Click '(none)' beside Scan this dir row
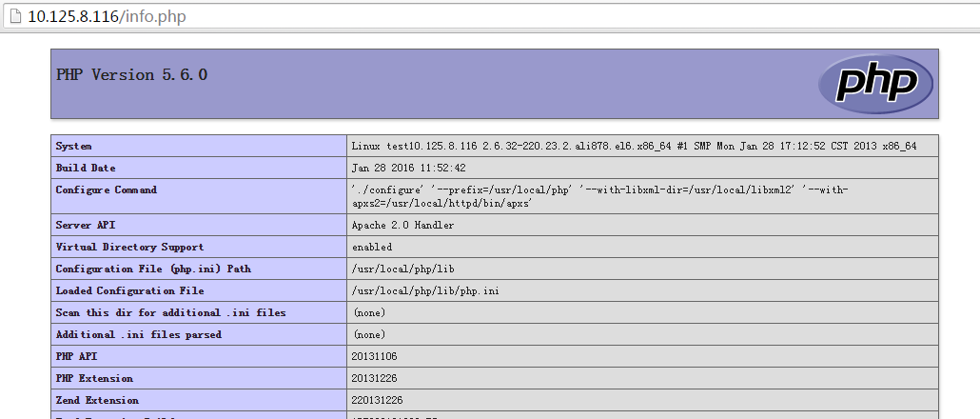 coord(369,312)
